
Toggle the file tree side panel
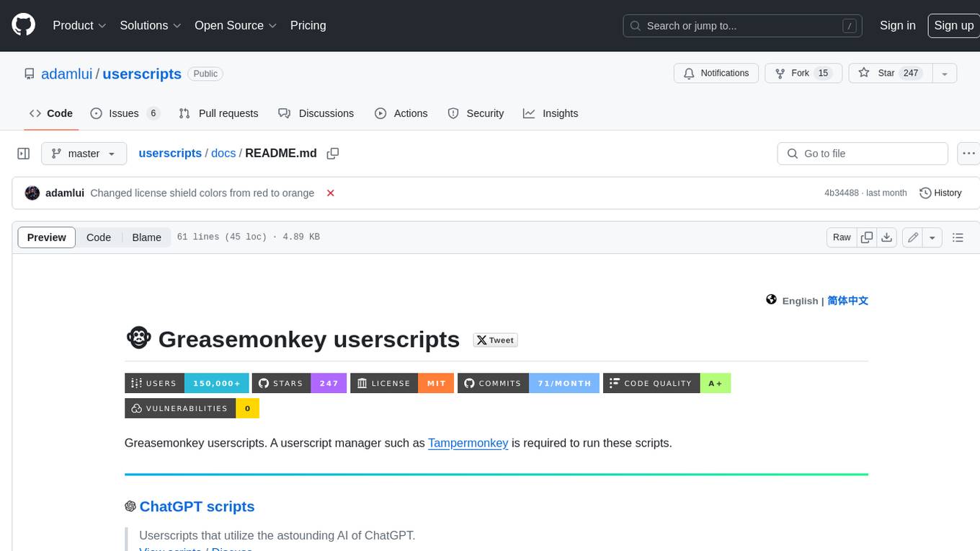(24, 154)
